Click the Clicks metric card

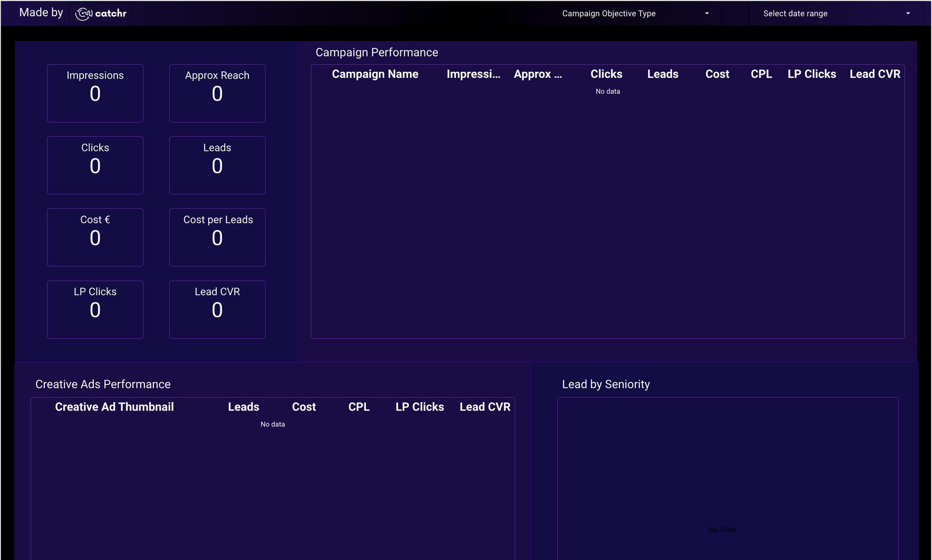[95, 165]
